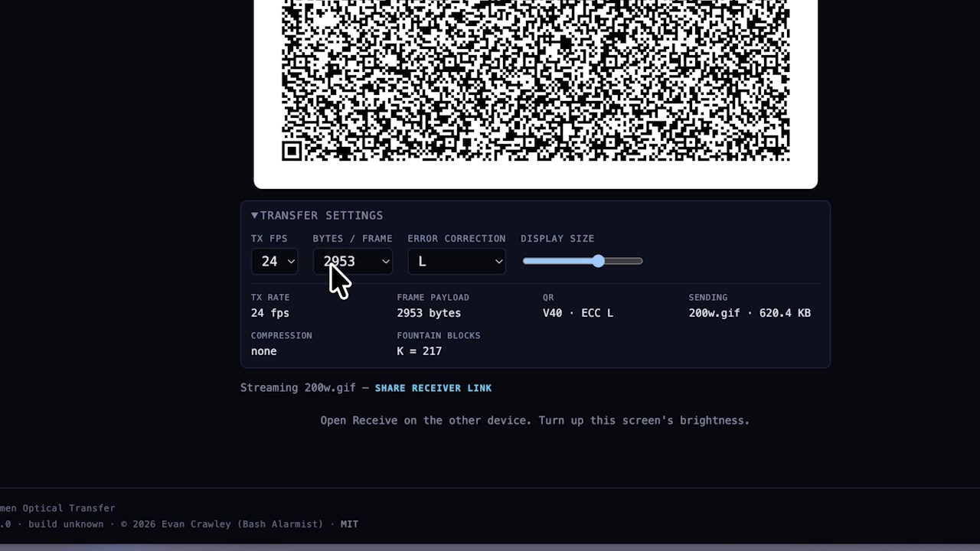Click the 'COMPRESSION' label
Viewport: 980px width, 551px height.
pos(282,336)
